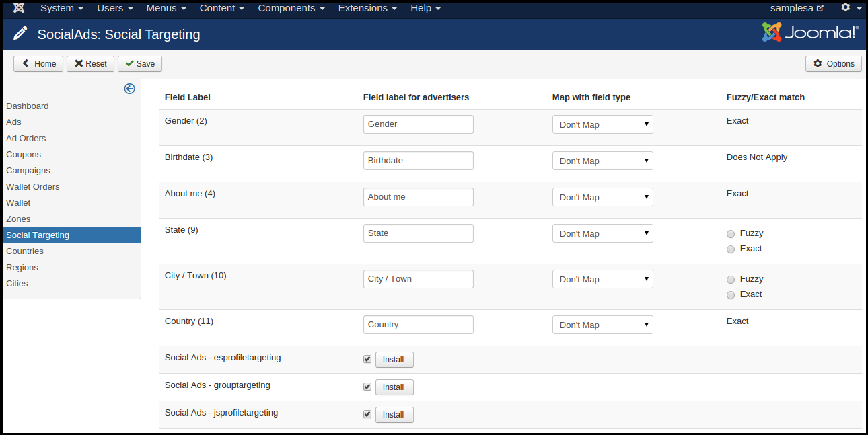Choose Exact radio for City / Town
This screenshot has height=435, width=868.
(731, 295)
